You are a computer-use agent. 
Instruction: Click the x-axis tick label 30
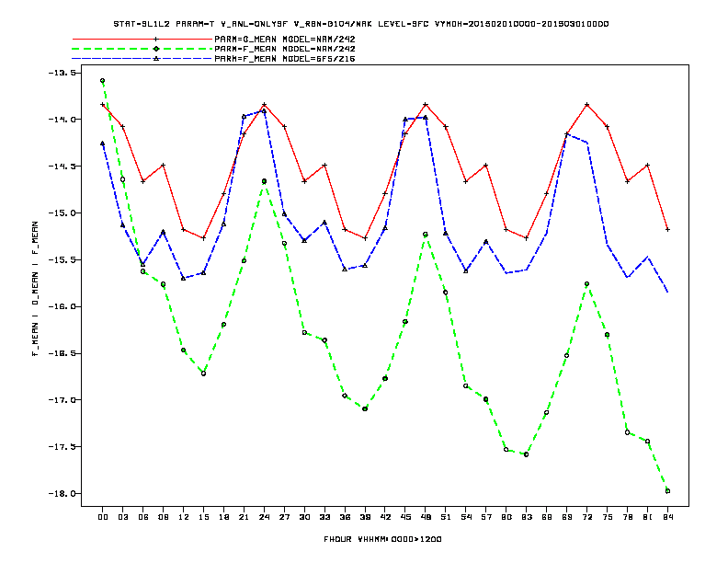[x=304, y=517]
